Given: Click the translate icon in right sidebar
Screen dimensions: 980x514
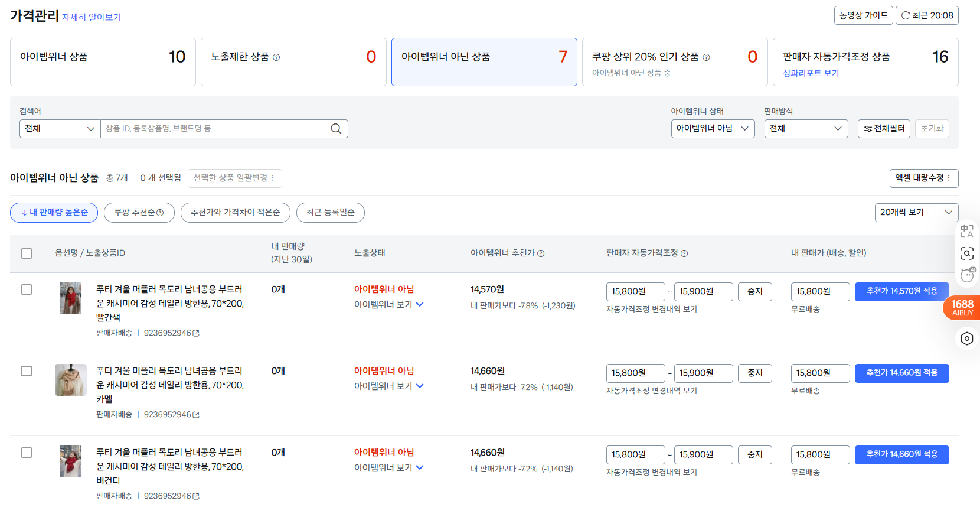Looking at the screenshot, I should click(x=966, y=231).
